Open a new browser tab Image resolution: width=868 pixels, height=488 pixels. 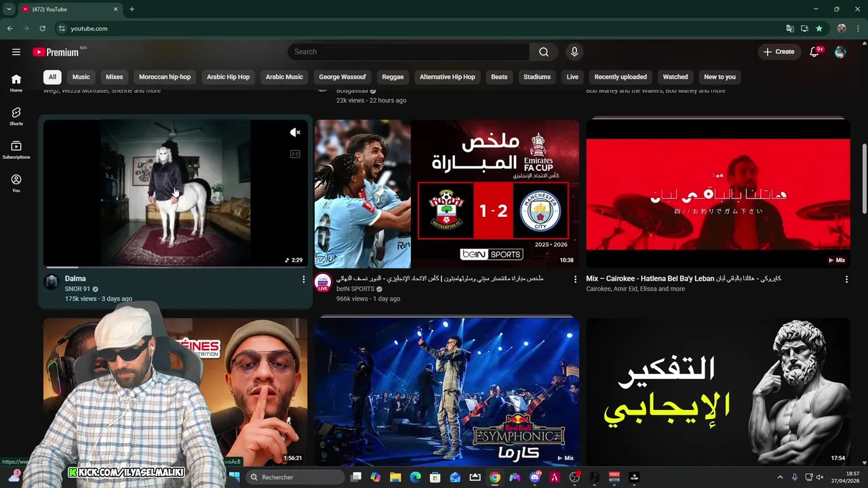click(x=132, y=9)
